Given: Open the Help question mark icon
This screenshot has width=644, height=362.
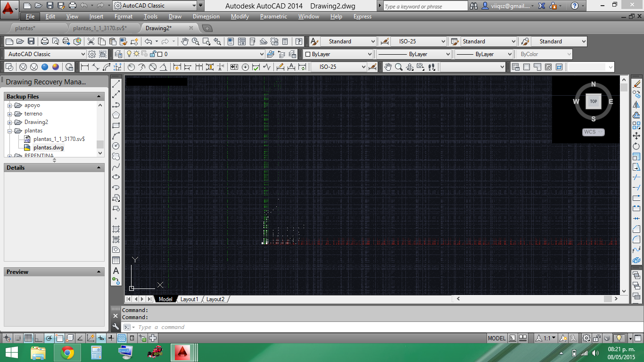Looking at the screenshot, I should tap(298, 41).
